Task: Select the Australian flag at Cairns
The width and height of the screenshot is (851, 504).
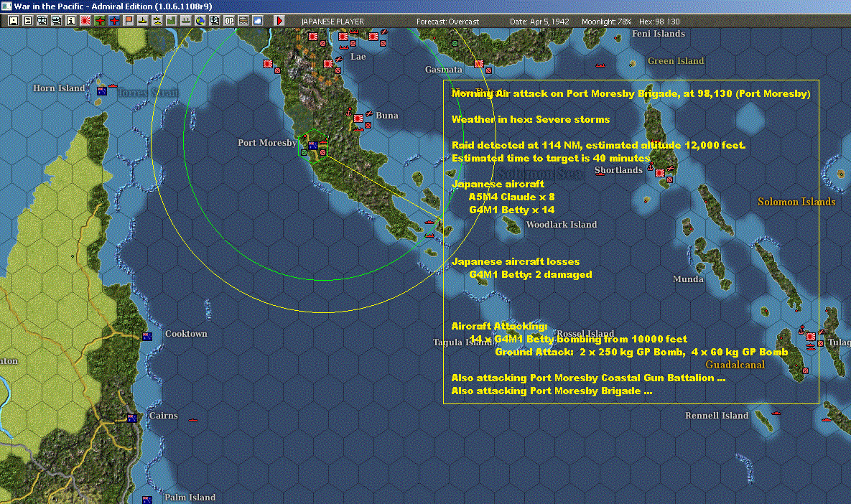Action: click(132, 418)
